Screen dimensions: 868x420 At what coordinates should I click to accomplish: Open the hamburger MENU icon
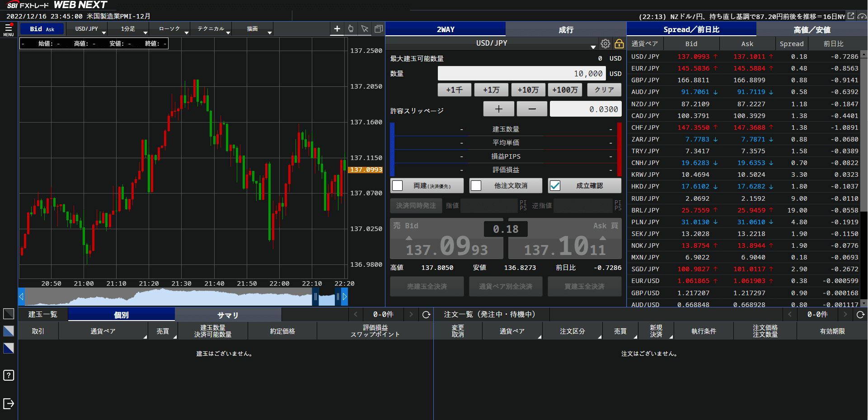tap(8, 30)
